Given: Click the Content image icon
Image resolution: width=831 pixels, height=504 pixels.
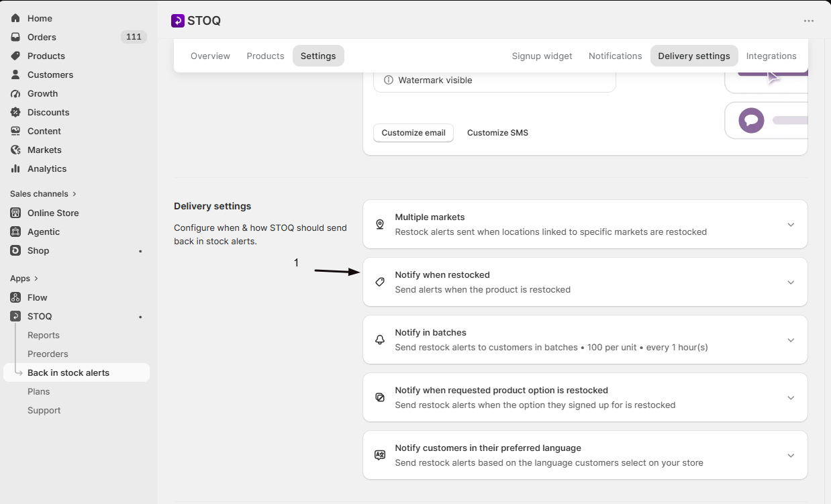Looking at the screenshot, I should pyautogui.click(x=15, y=131).
